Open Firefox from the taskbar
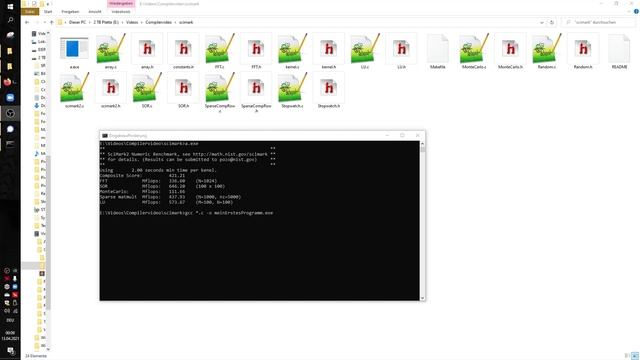Screen dimensions: 640x360 tap(7, 82)
